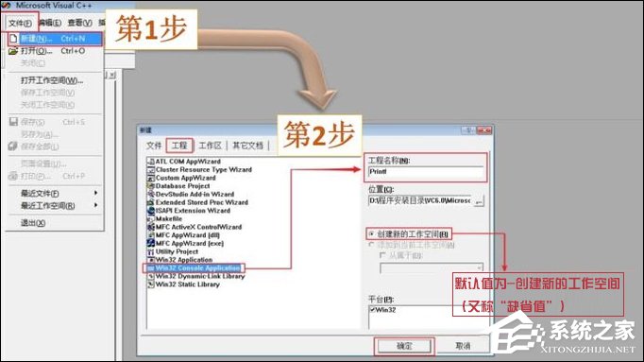Click the help button in dialog title bar
This screenshot has height=362, width=644.
pos(468,130)
